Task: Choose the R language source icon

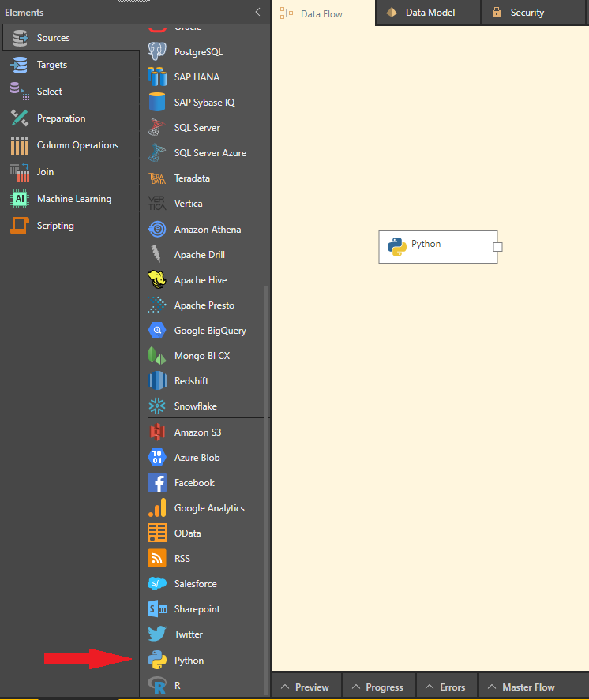Action: pos(157,685)
